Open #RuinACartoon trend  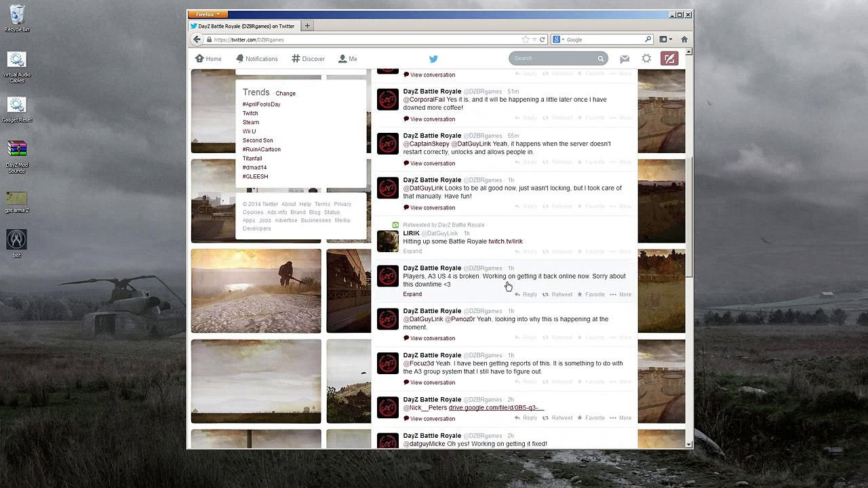(x=261, y=150)
